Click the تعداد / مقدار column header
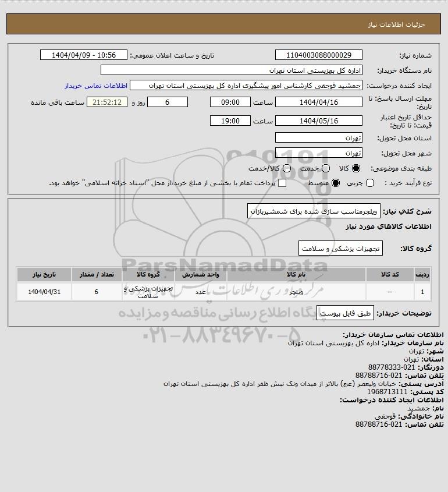The height and width of the screenshot is (492, 448). pos(97,275)
